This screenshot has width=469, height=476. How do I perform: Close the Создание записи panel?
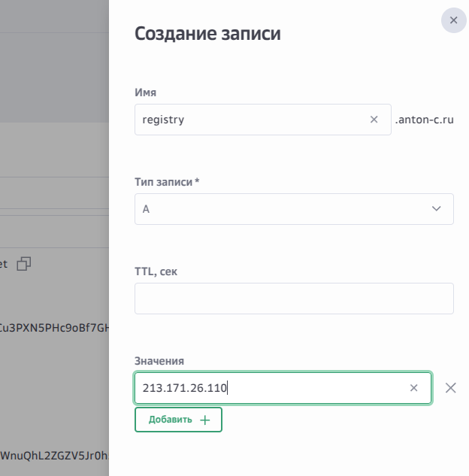click(x=453, y=20)
